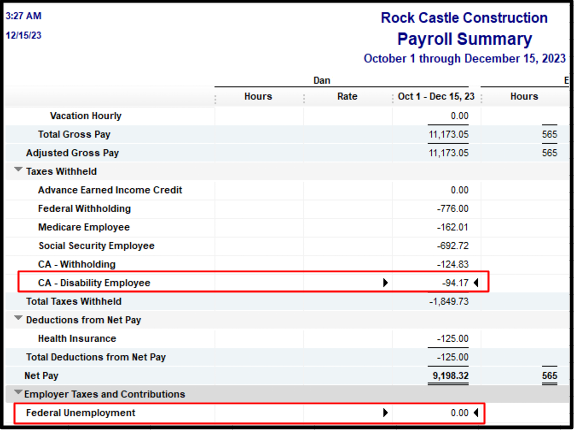Click the Dan employee column heading

(322, 81)
